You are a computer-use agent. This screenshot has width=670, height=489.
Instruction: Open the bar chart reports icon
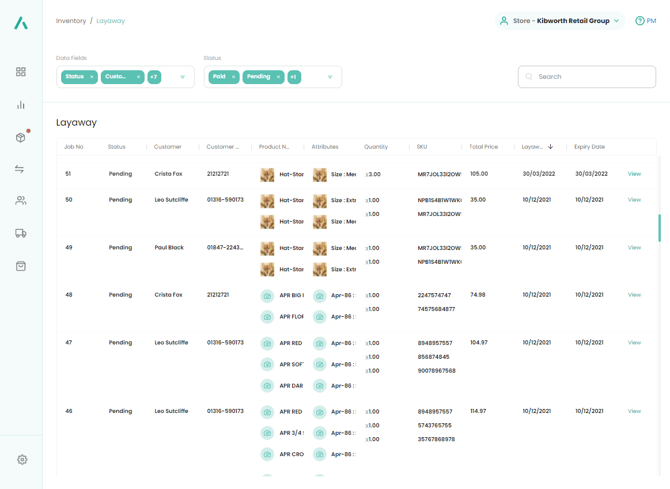[21, 105]
